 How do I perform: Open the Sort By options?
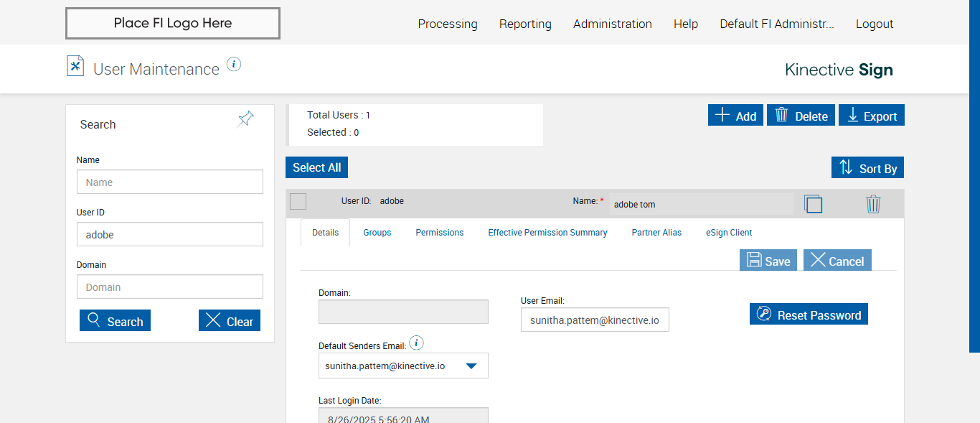pos(867,168)
